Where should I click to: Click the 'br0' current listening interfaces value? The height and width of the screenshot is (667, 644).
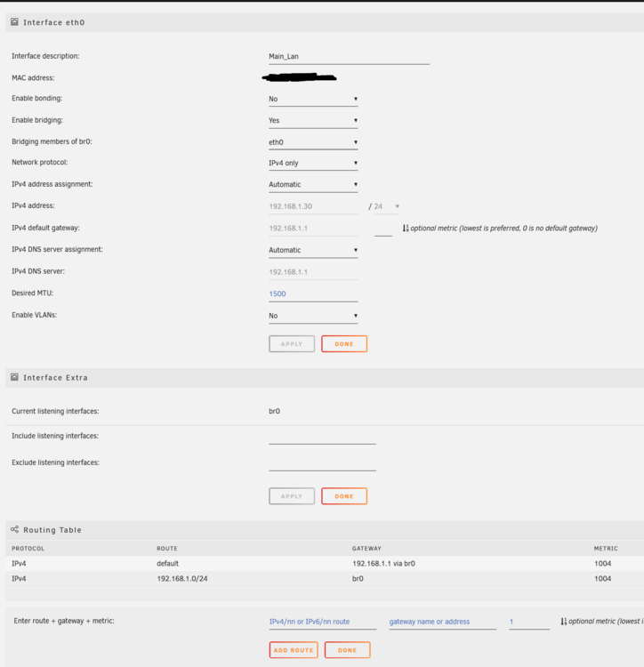pyautogui.click(x=274, y=412)
